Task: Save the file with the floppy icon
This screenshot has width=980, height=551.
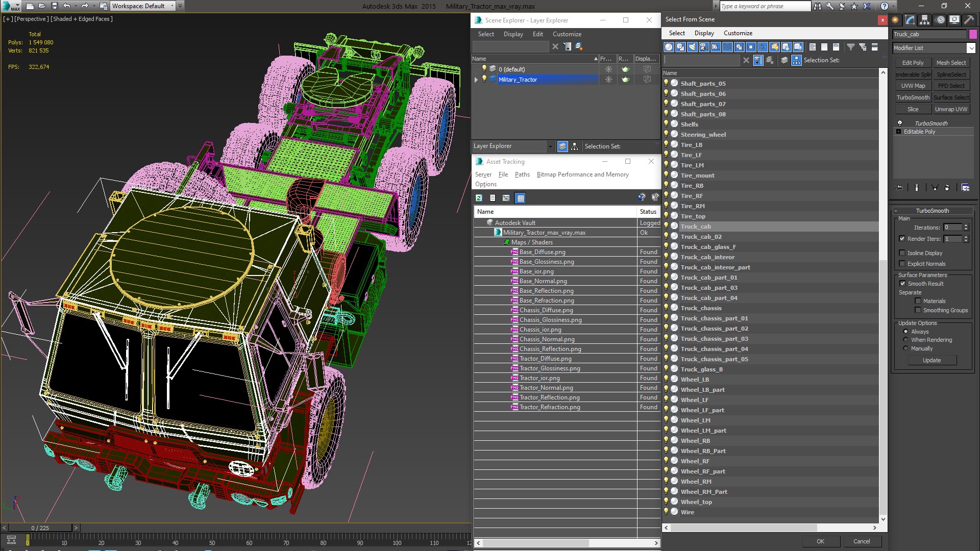Action: 55,6
